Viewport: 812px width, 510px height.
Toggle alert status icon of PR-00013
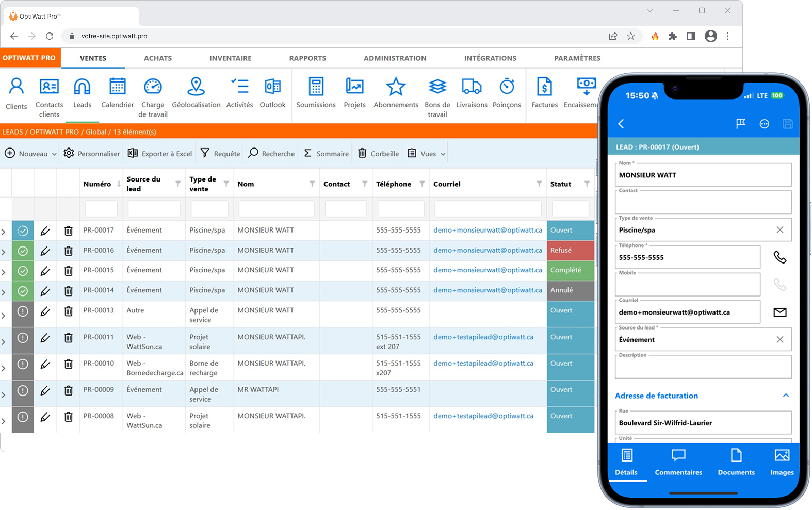pyautogui.click(x=23, y=311)
